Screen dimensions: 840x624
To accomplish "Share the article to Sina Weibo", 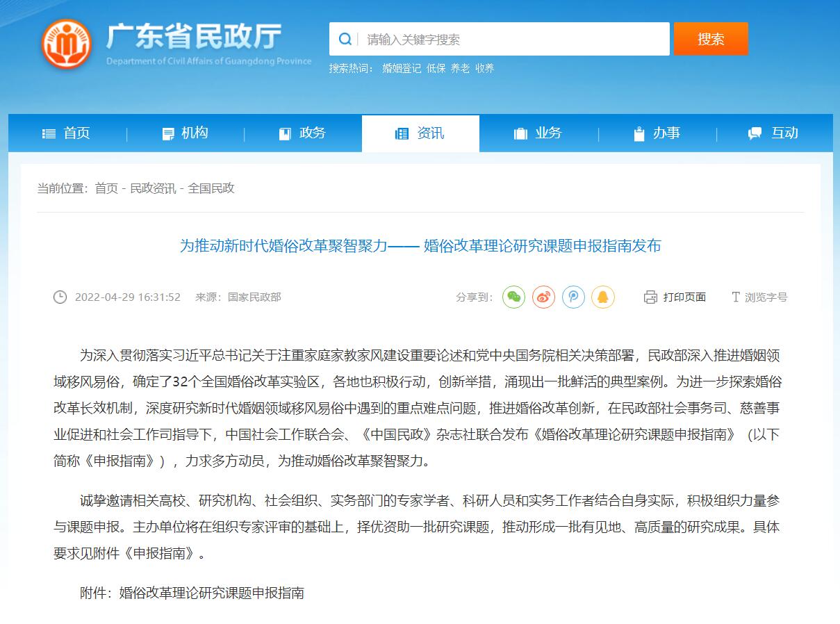I will 543,297.
